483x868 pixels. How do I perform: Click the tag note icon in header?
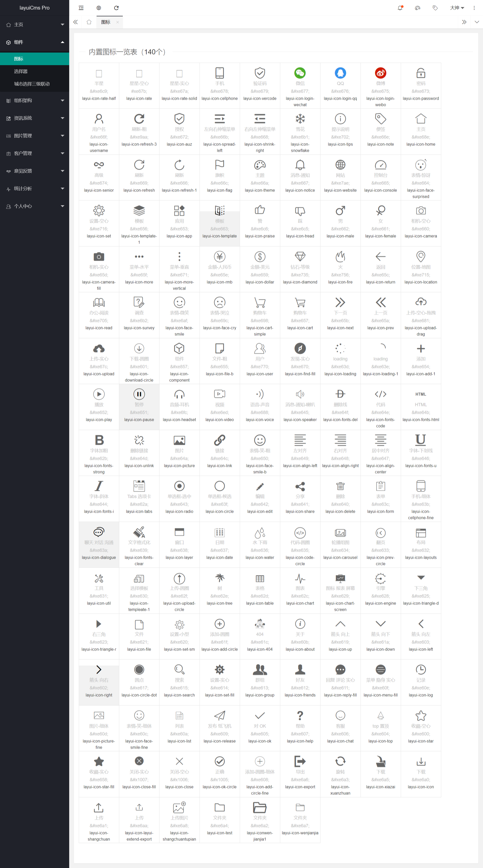point(435,8)
